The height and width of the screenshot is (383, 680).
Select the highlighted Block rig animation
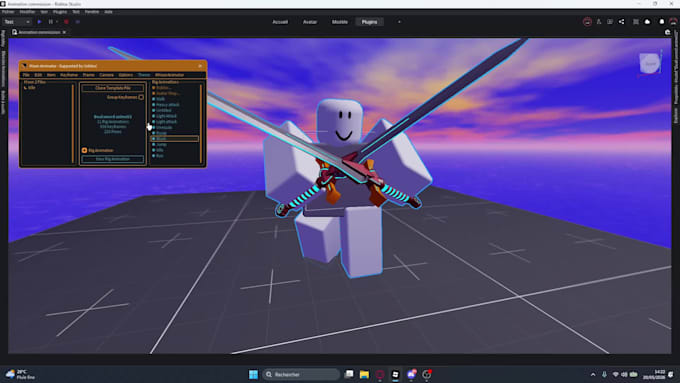[x=174, y=139]
